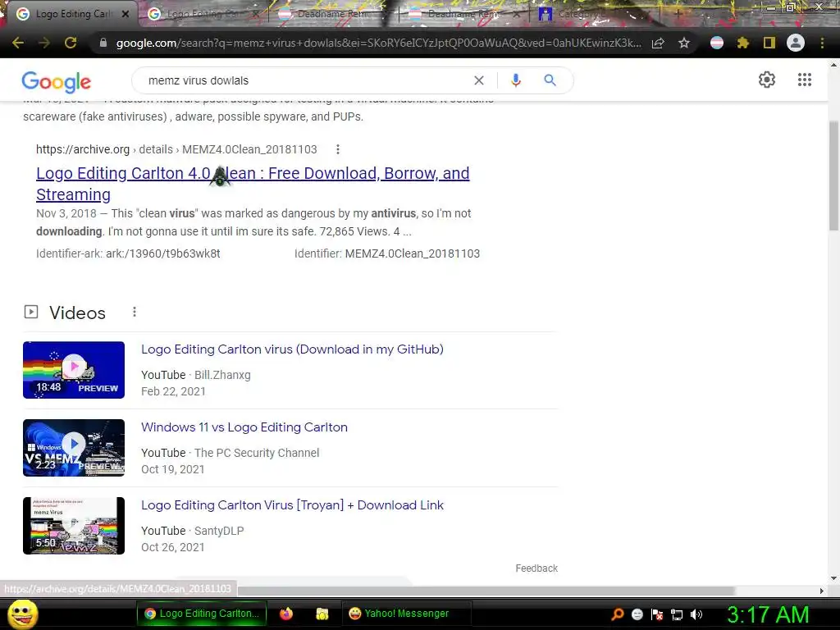Open more options for archive.org result
Viewport: 840px width, 630px height.
(337, 149)
